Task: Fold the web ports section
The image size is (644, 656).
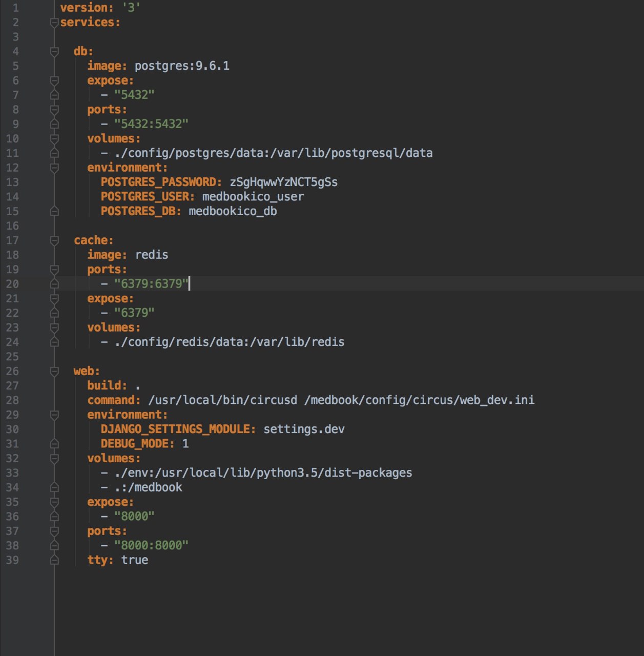Action: click(x=54, y=531)
